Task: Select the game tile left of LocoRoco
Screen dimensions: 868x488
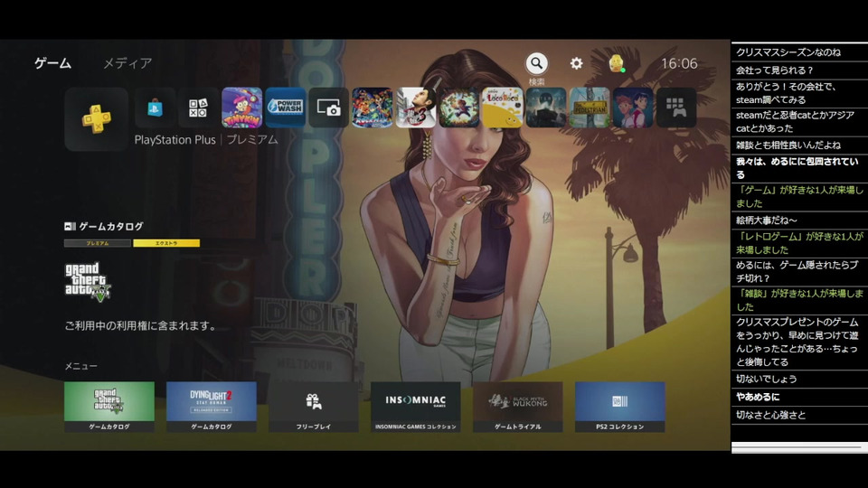Action: pos(459,108)
